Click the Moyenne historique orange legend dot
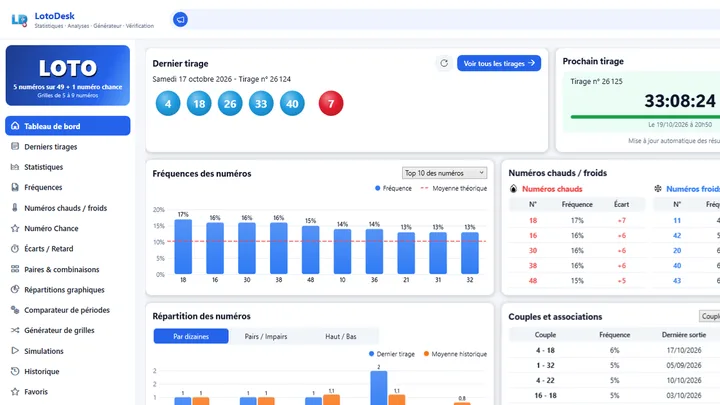Viewport: 720px width, 405px height. point(426,354)
